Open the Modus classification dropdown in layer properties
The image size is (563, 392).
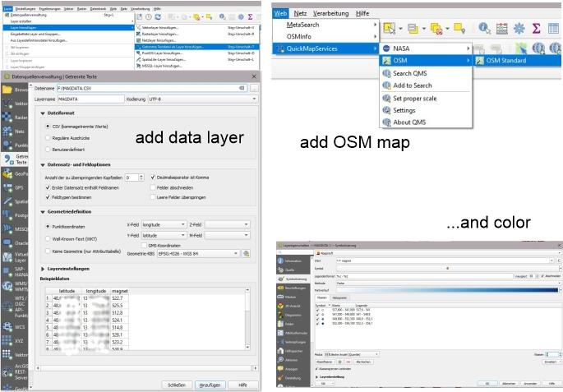click(351, 354)
